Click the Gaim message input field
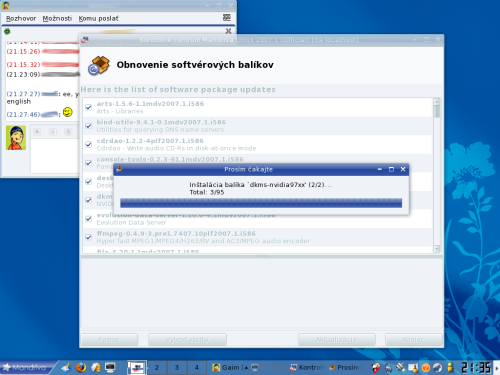The width and height of the screenshot is (500, 375). click(x=55, y=155)
